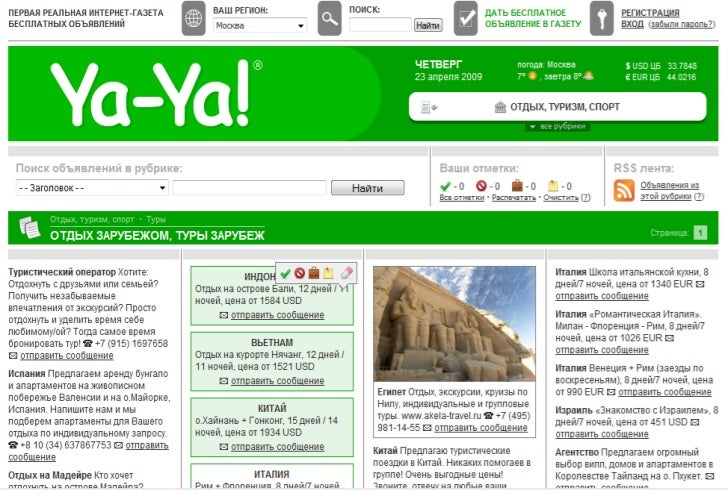Screen dimensions: 728x504
Task: Click the magnifying glass search icon
Action: tap(329, 19)
